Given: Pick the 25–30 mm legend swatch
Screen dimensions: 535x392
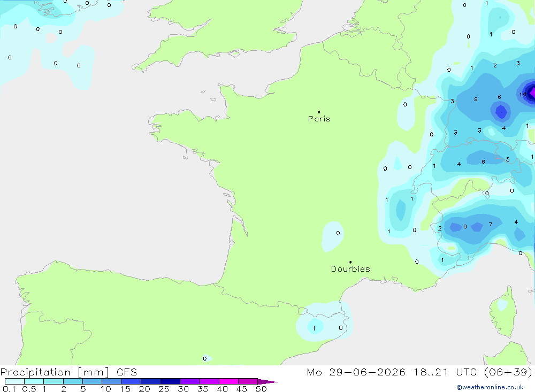Looking at the screenshot, I should [170, 381].
